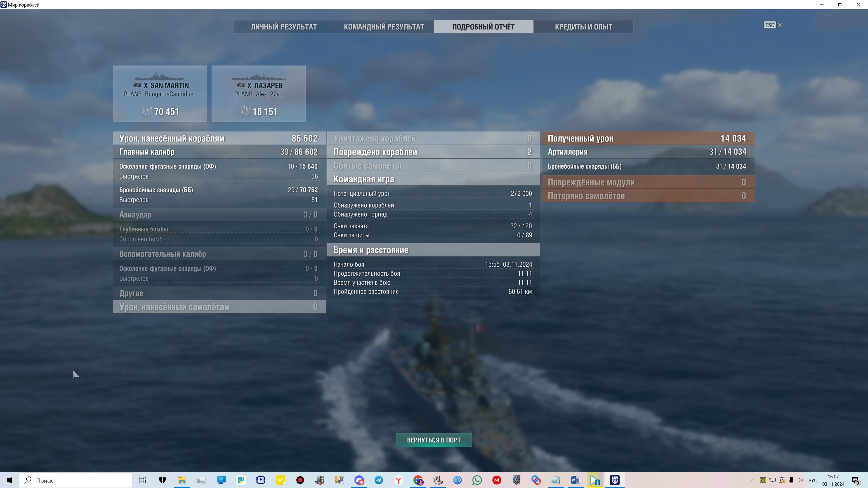Click the 'Вспомогательный калибр' row
Viewport: 868px width, 488px height.
[219, 254]
